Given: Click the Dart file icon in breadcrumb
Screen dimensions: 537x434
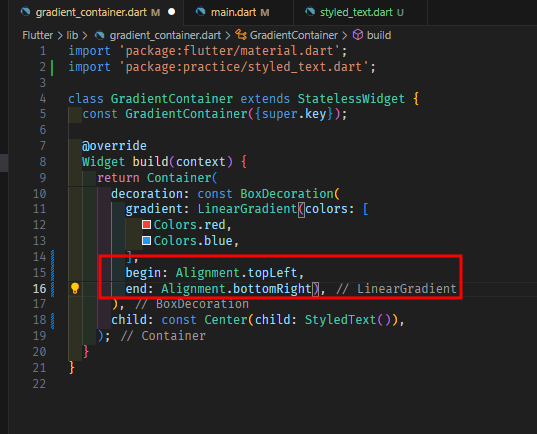Looking at the screenshot, I should (x=100, y=35).
